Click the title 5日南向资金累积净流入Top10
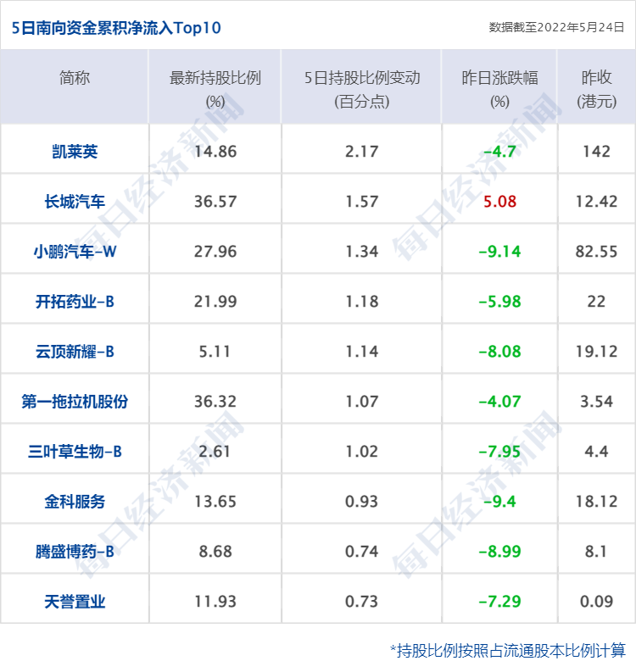This screenshot has width=636, height=672. pos(116,28)
